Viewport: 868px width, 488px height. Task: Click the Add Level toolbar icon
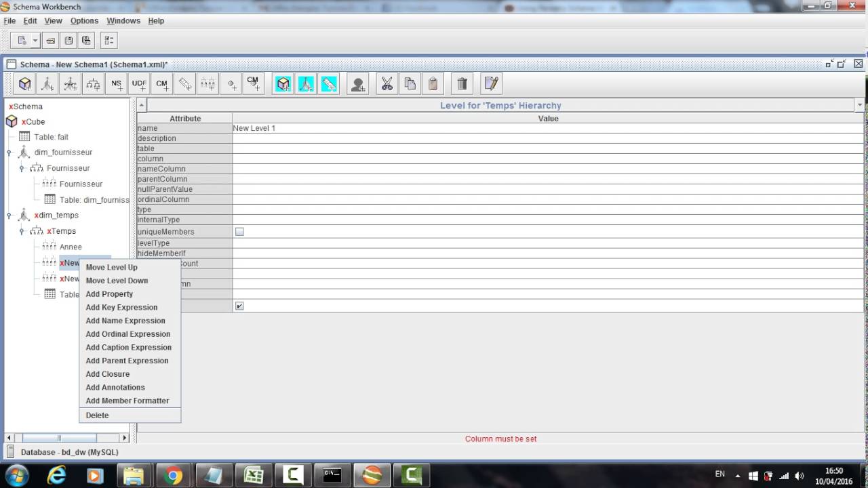[x=208, y=84]
